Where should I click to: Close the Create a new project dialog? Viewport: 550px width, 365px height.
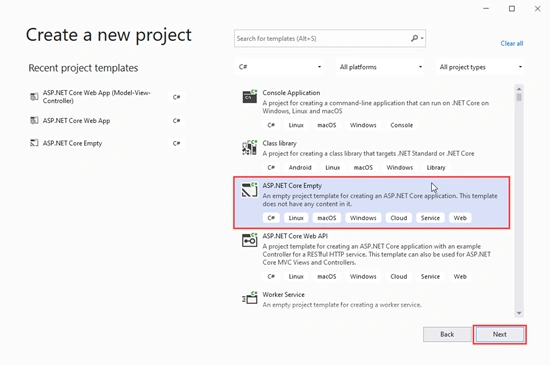tap(537, 9)
